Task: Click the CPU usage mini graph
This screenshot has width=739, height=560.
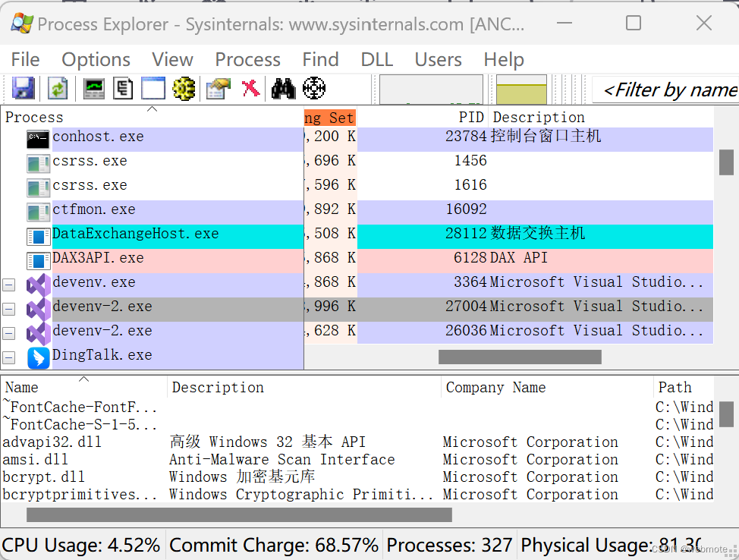Action: pos(431,89)
